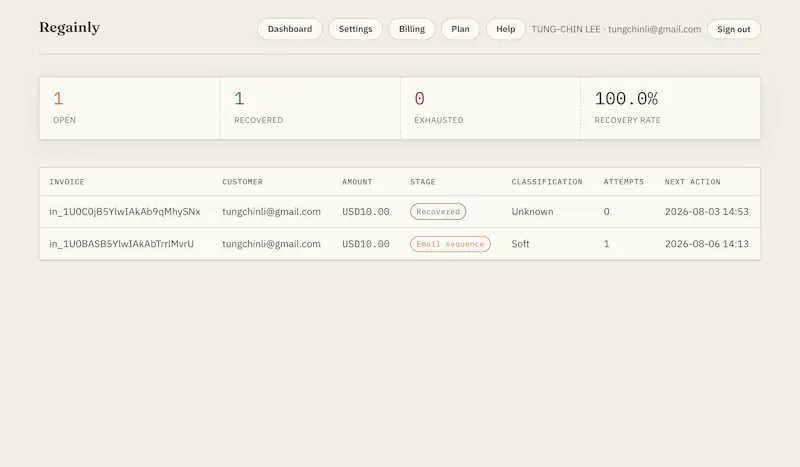This screenshot has height=467, width=800.
Task: Sign out of the account
Action: click(734, 29)
